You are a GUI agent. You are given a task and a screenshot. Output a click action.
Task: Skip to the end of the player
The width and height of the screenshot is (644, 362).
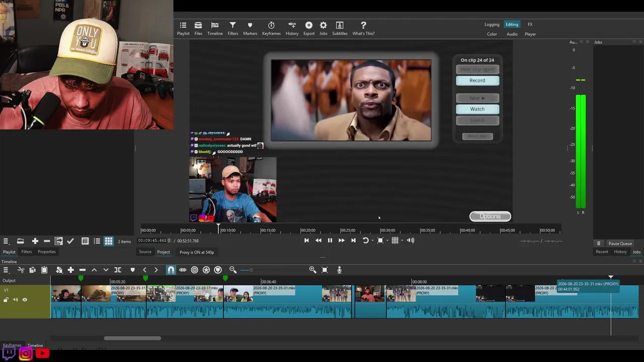pos(353,240)
